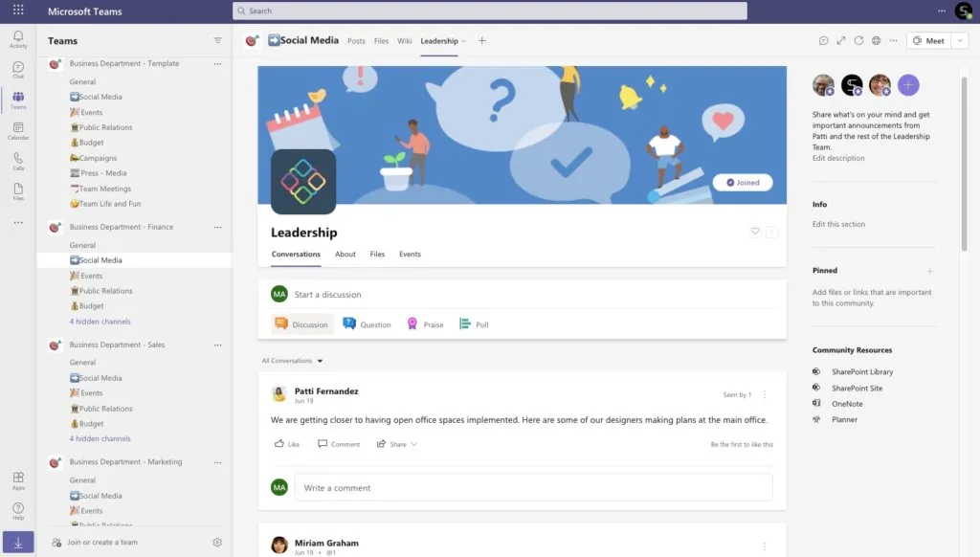Switch to the Files channel tab
This screenshot has width=980, height=557.
(x=381, y=40)
